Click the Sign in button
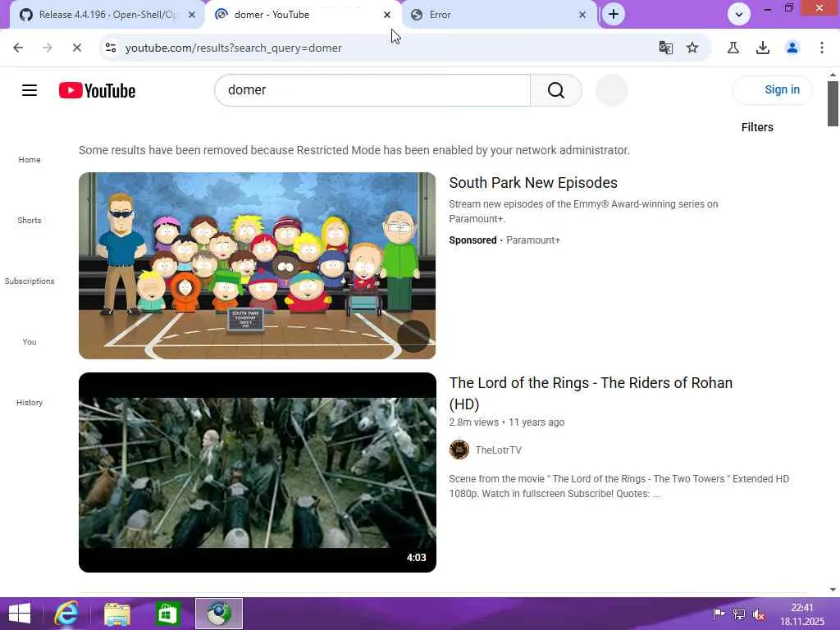Screen dimensions: 840x630 (772, 90)
